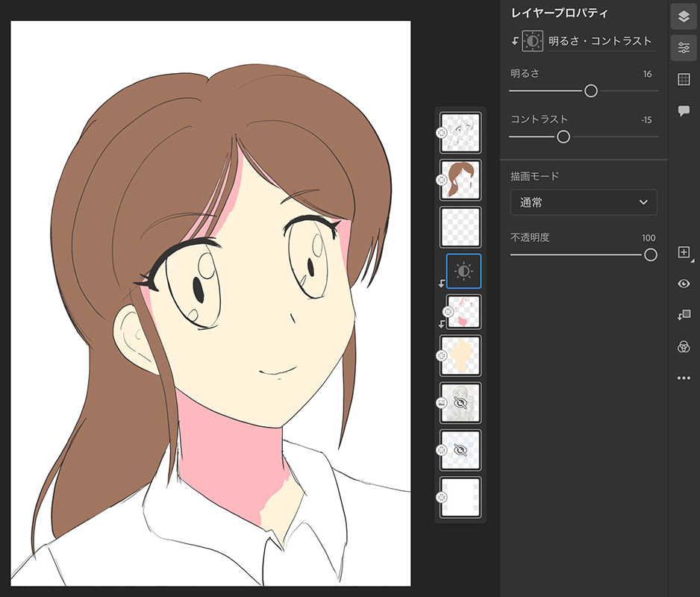Click the badge icon on the line art layer

441,133
